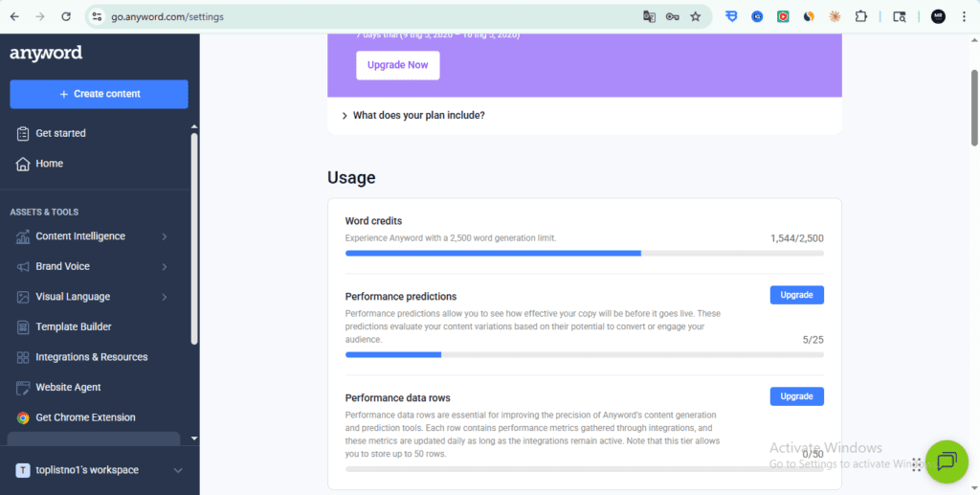Viewport: 980px width, 495px height.
Task: Click the Template Builder icon
Action: pos(23,326)
